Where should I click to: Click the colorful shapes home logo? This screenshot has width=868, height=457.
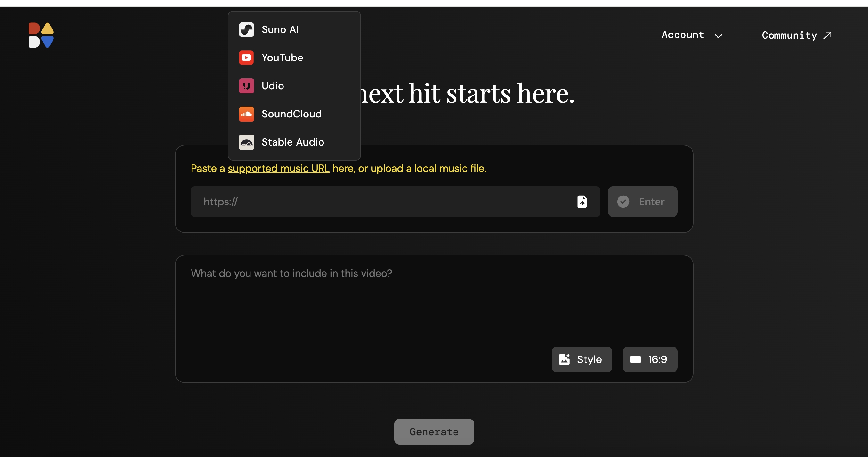(x=41, y=35)
